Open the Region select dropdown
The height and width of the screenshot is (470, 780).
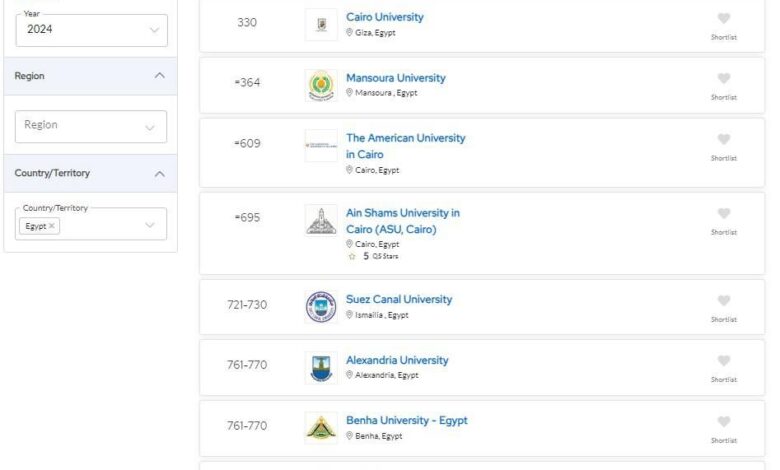pyautogui.click(x=91, y=126)
